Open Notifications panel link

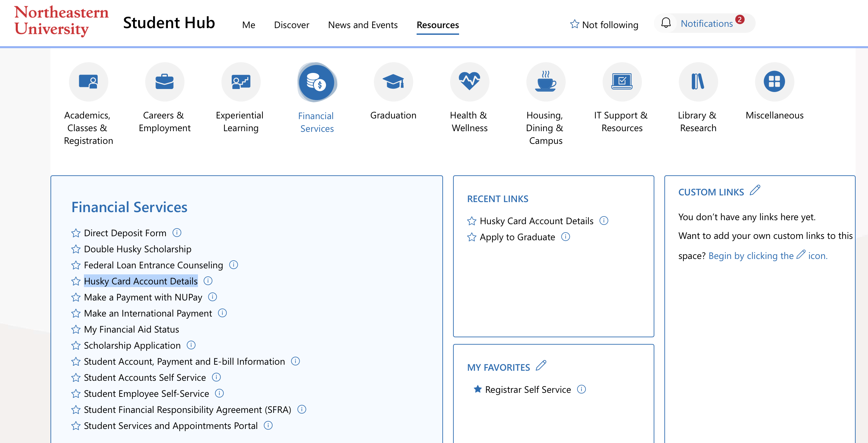[707, 24]
